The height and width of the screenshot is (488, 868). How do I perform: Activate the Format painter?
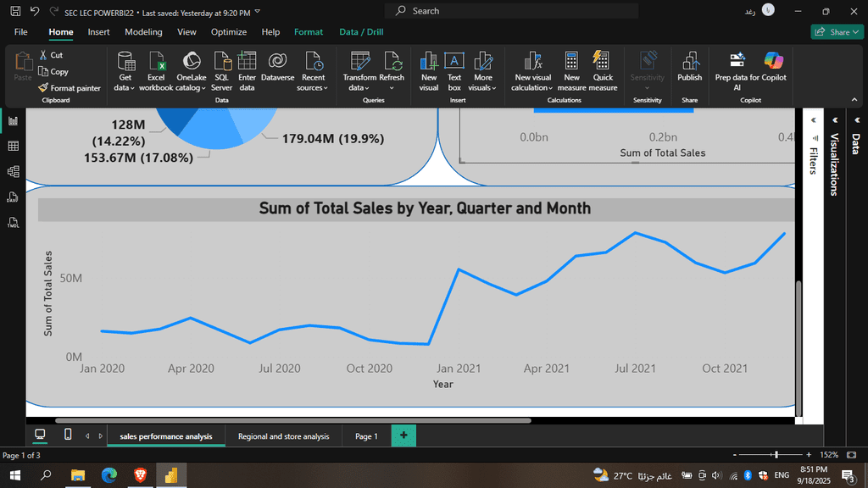pyautogui.click(x=70, y=88)
